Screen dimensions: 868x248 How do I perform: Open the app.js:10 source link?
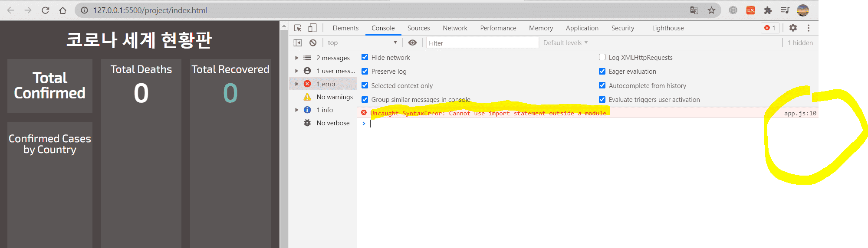pyautogui.click(x=800, y=113)
